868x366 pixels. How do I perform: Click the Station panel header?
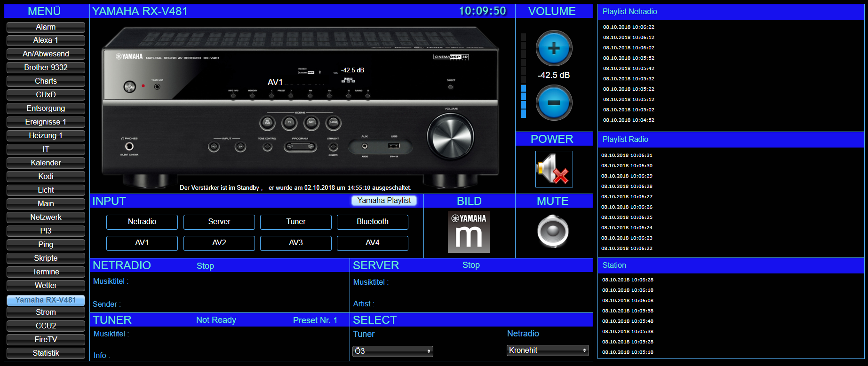click(x=731, y=265)
